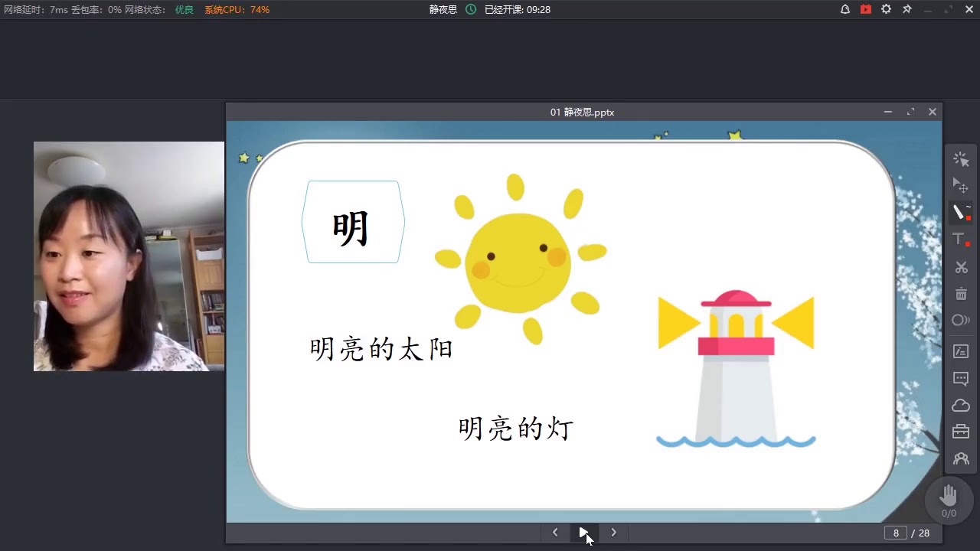
Task: Click the 网络状态 优良 status text
Action: tap(159, 10)
